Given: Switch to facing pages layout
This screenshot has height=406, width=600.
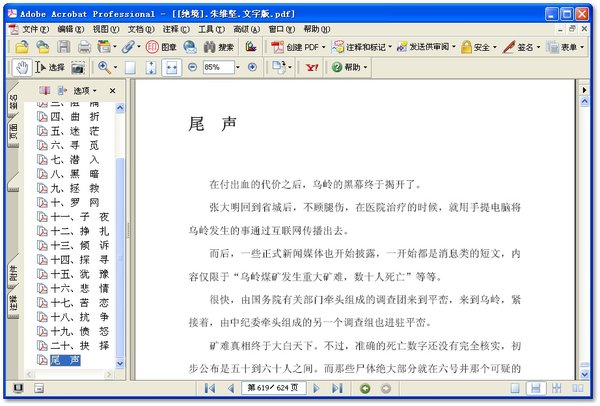Looking at the screenshot, I should (x=577, y=389).
